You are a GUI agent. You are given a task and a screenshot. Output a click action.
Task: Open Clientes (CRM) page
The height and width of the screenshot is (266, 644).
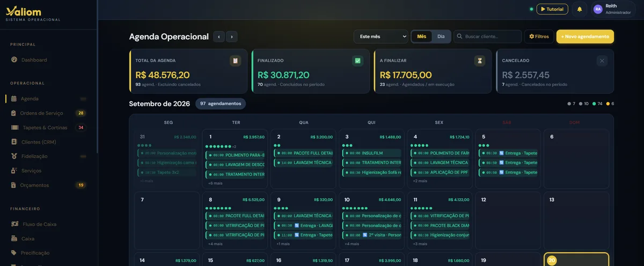39,142
